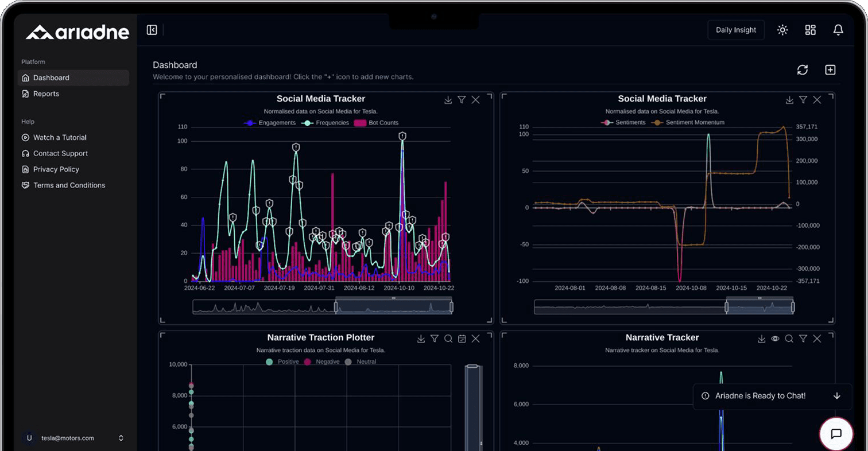Click the Narrative Tracker title
This screenshot has height=451, width=868.
pos(662,337)
